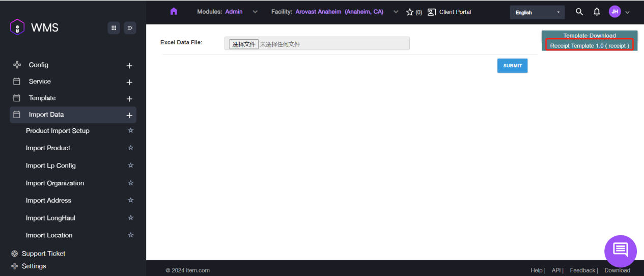Favorite Import Product with its star
The height and width of the screenshot is (276, 644).
click(130, 148)
